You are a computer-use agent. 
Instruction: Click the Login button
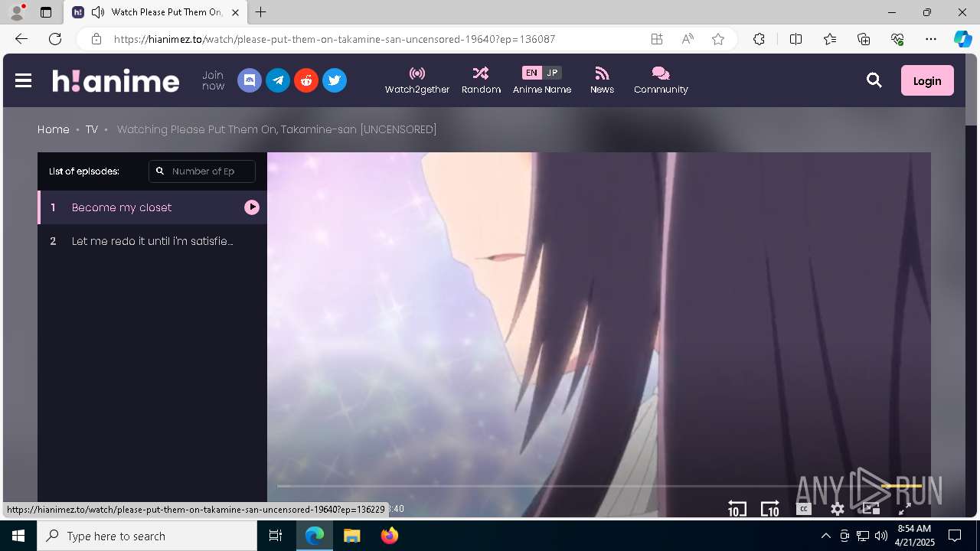tap(927, 80)
